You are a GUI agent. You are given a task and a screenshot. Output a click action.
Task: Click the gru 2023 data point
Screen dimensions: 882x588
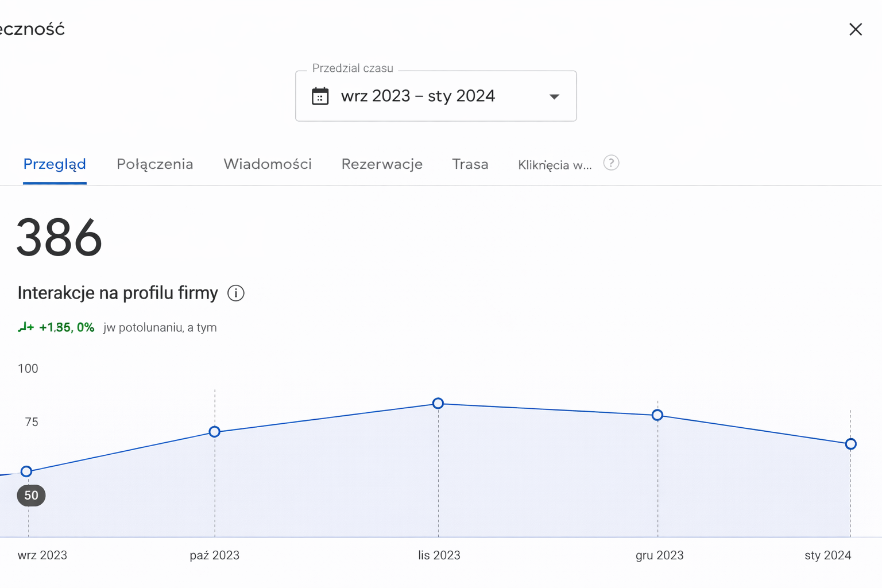click(x=657, y=415)
